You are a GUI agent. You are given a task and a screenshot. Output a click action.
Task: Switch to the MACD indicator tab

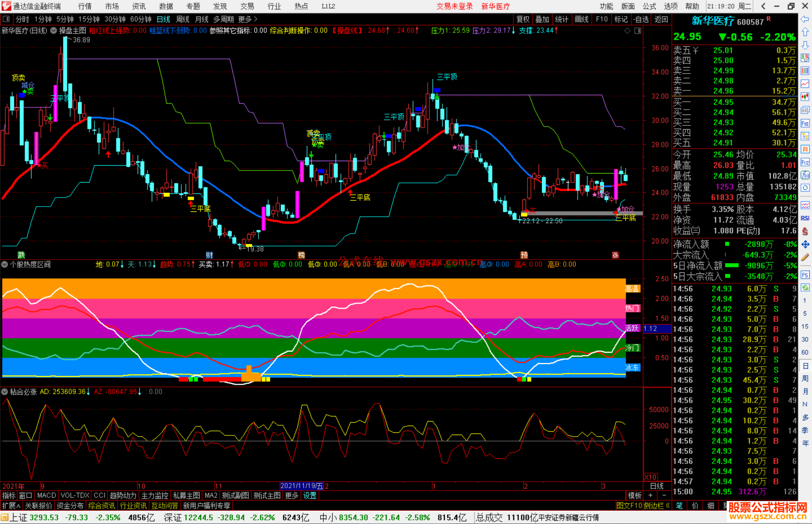pyautogui.click(x=46, y=495)
